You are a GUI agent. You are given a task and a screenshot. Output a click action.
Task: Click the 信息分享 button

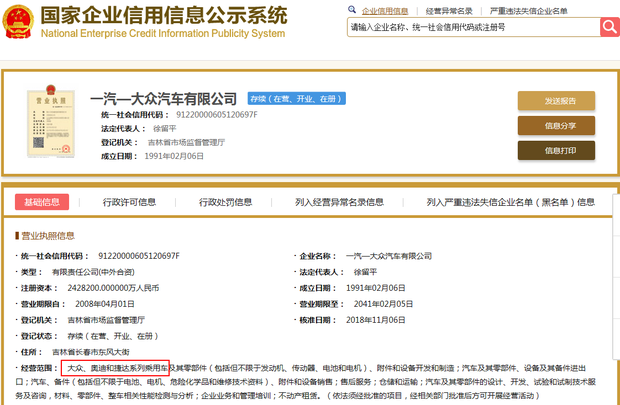(x=560, y=126)
